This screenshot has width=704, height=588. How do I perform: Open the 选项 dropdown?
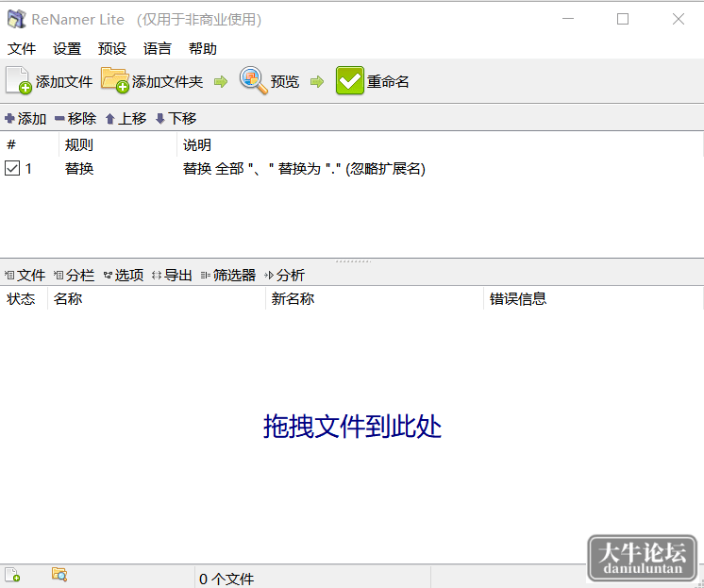[124, 275]
